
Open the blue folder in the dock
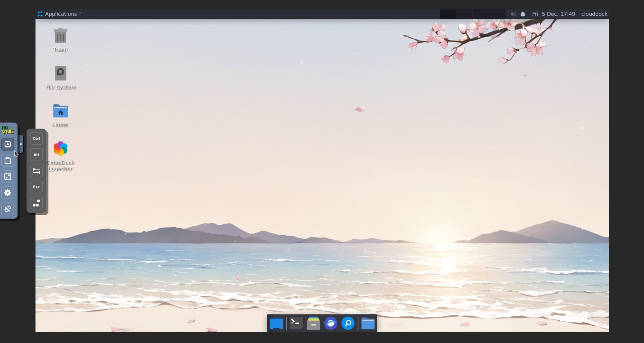(368, 324)
